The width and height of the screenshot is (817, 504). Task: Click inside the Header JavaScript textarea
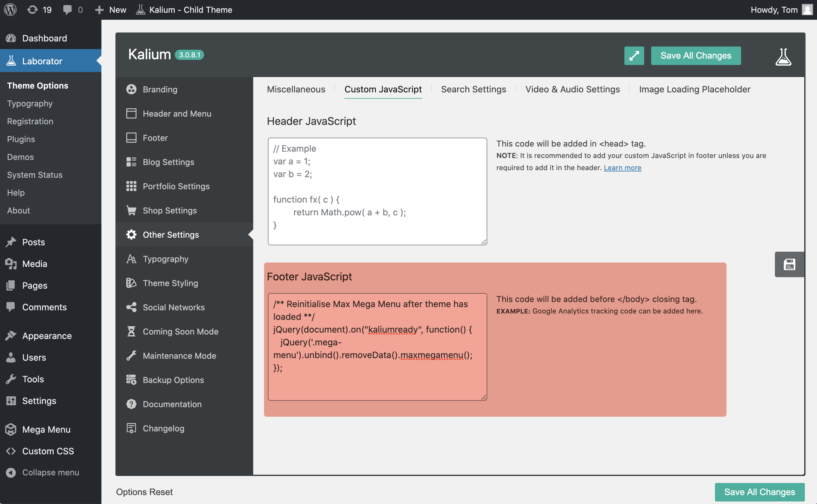(377, 191)
